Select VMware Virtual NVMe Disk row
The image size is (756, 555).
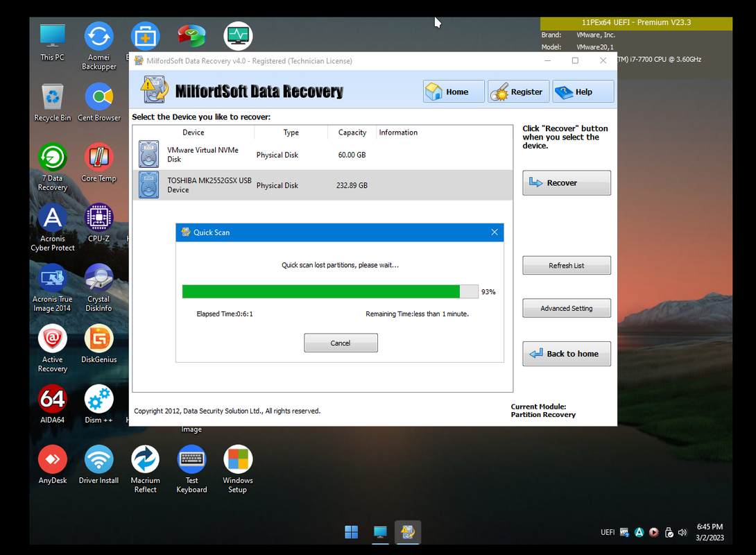322,155
